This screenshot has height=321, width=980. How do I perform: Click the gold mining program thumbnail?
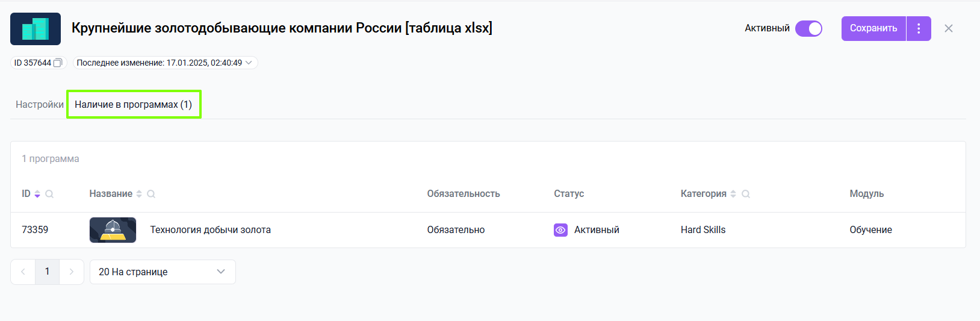(113, 230)
